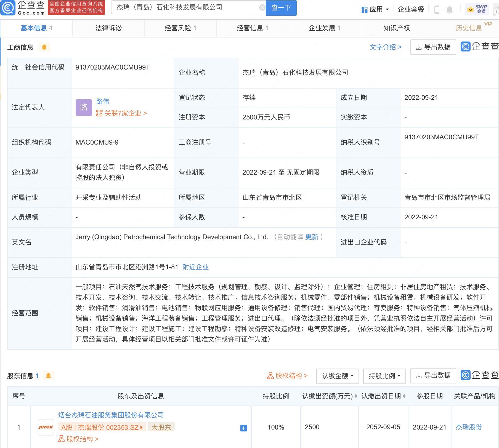Switch to the 基本信息 tab
This screenshot has height=448, width=499.
(x=36, y=28)
